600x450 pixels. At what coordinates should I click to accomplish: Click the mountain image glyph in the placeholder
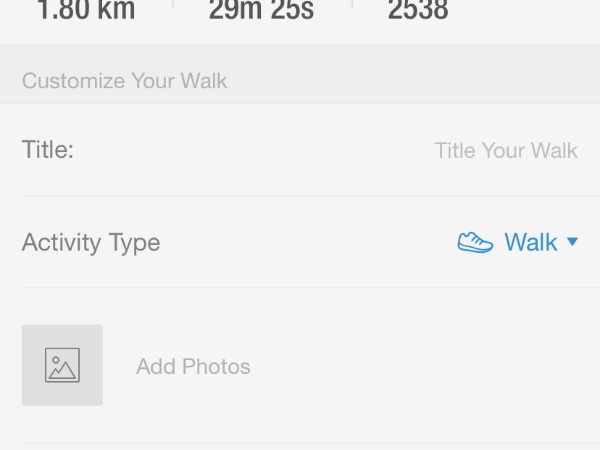tap(62, 370)
